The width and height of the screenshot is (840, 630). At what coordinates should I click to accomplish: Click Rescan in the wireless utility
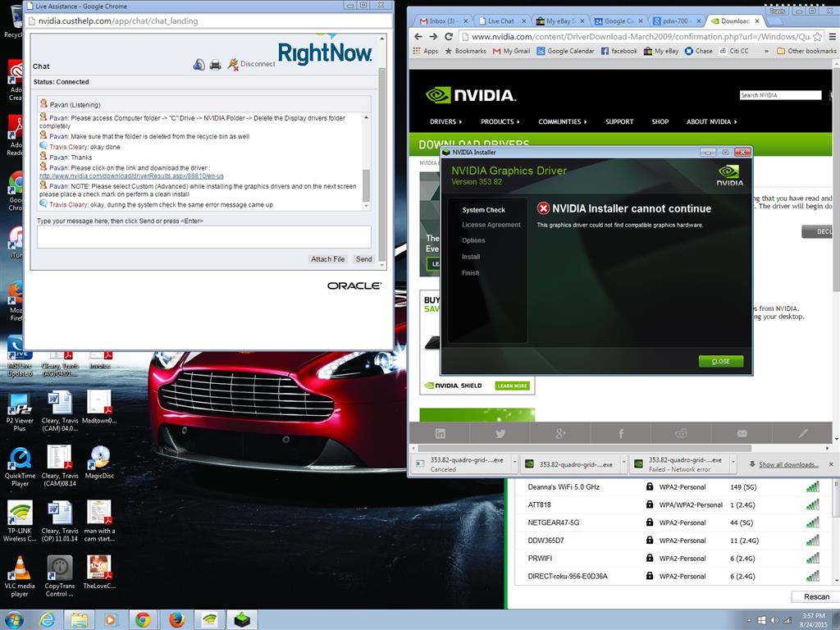coord(816,596)
